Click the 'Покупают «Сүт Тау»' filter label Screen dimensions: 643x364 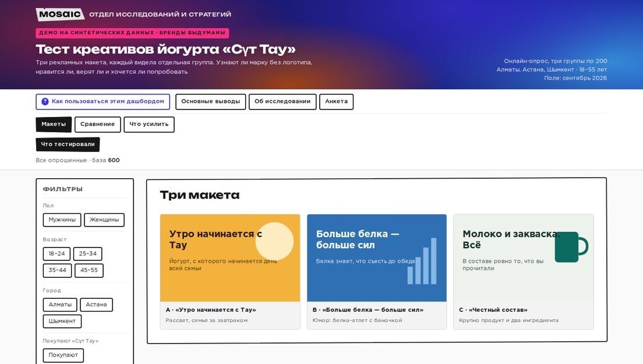(70, 341)
